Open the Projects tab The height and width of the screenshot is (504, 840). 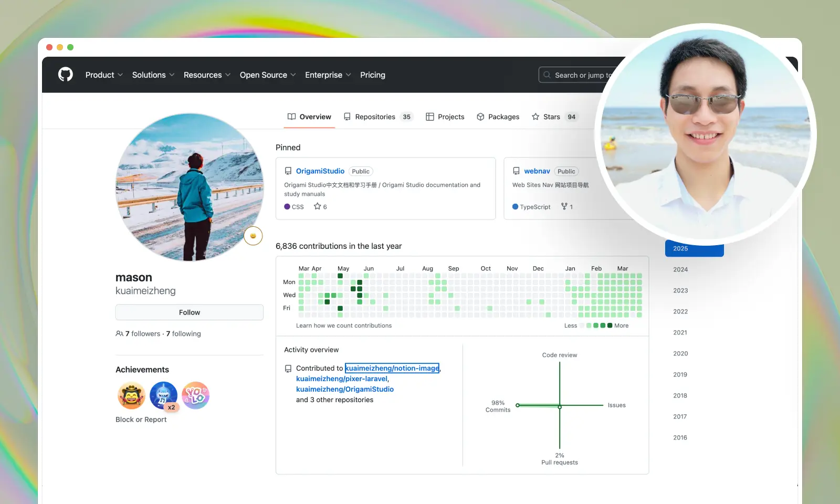click(445, 117)
